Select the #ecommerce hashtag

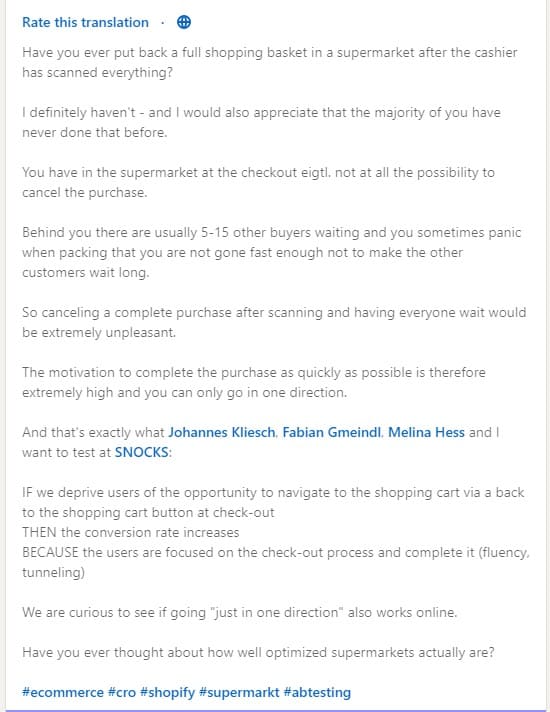coord(63,692)
